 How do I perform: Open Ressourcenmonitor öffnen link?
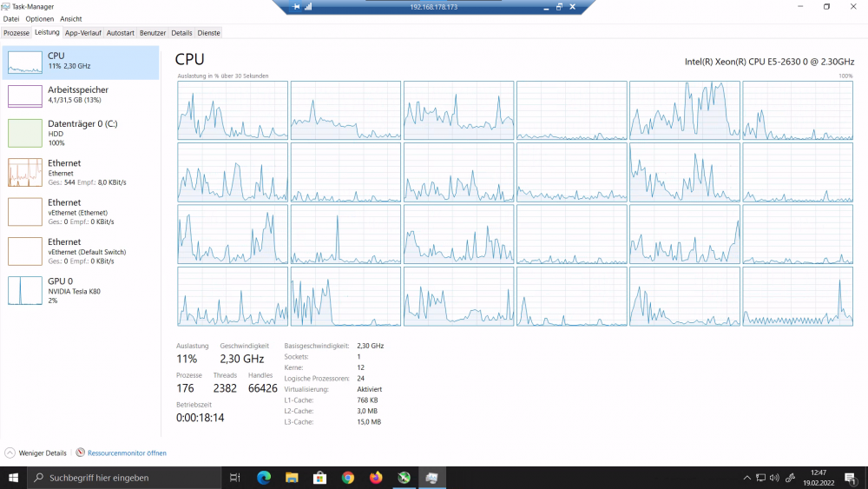(127, 453)
